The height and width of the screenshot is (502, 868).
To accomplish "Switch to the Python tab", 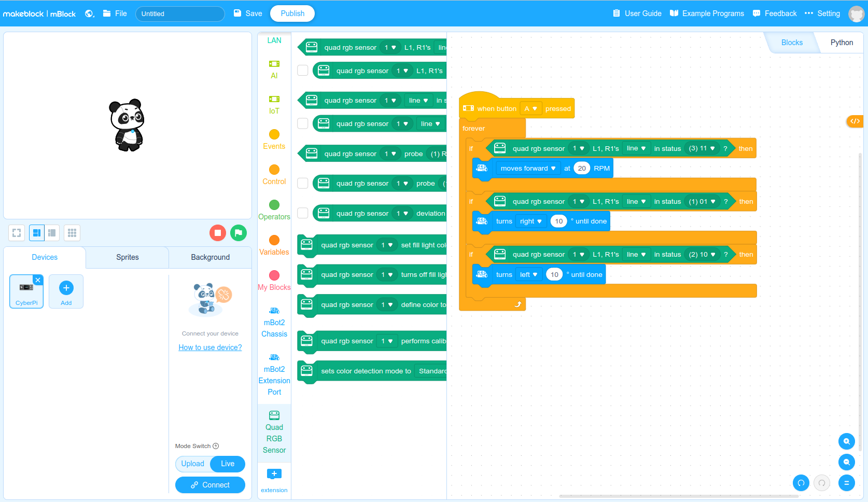I will (842, 43).
